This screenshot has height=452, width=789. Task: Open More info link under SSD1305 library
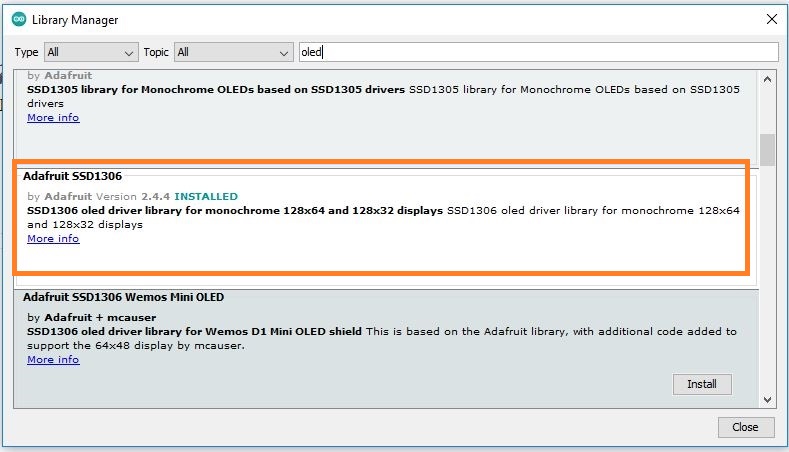pyautogui.click(x=53, y=118)
